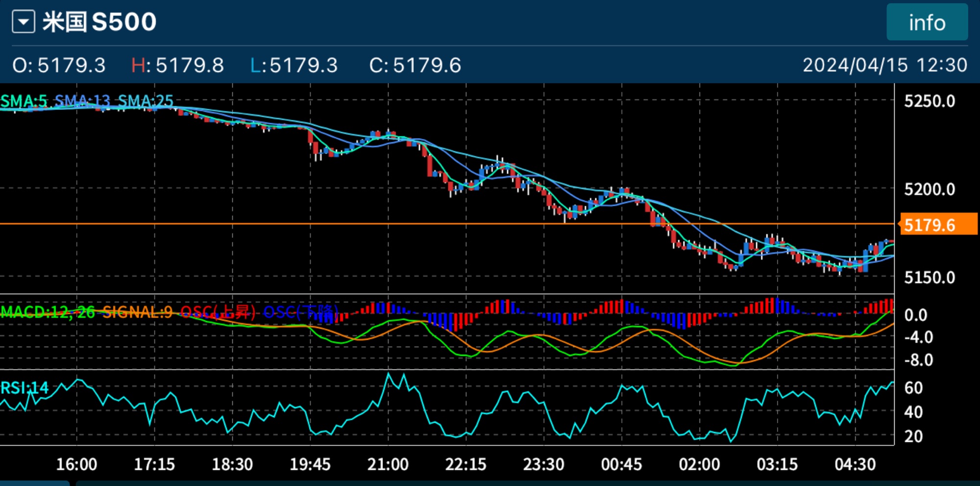
Task: Click the info button
Action: 927,23
